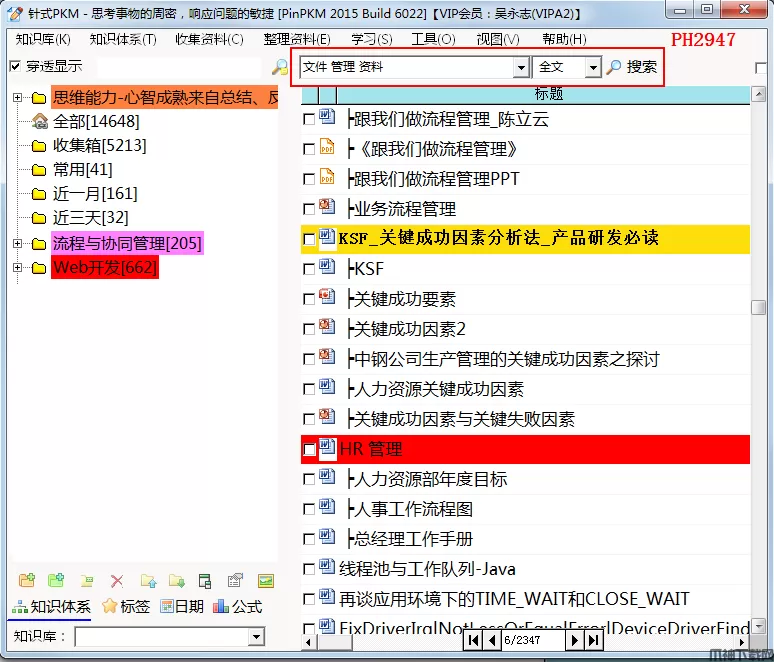Open the 工具(O) menu
The width and height of the screenshot is (774, 662).
pos(433,39)
